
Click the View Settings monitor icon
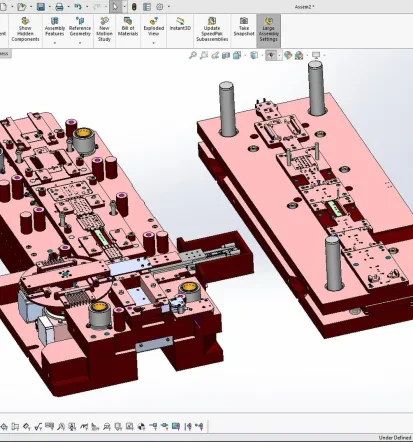point(316,55)
